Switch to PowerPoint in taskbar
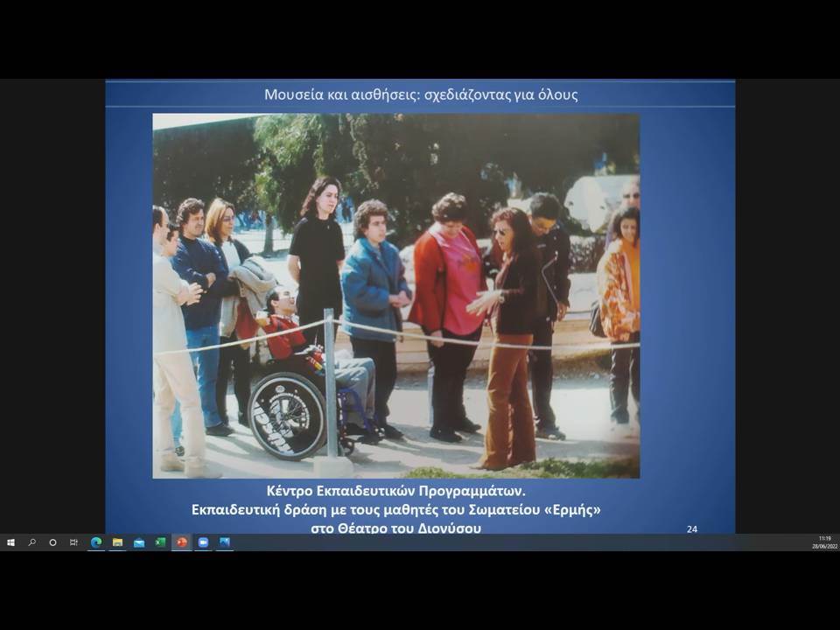The image size is (840, 630). pos(182,542)
